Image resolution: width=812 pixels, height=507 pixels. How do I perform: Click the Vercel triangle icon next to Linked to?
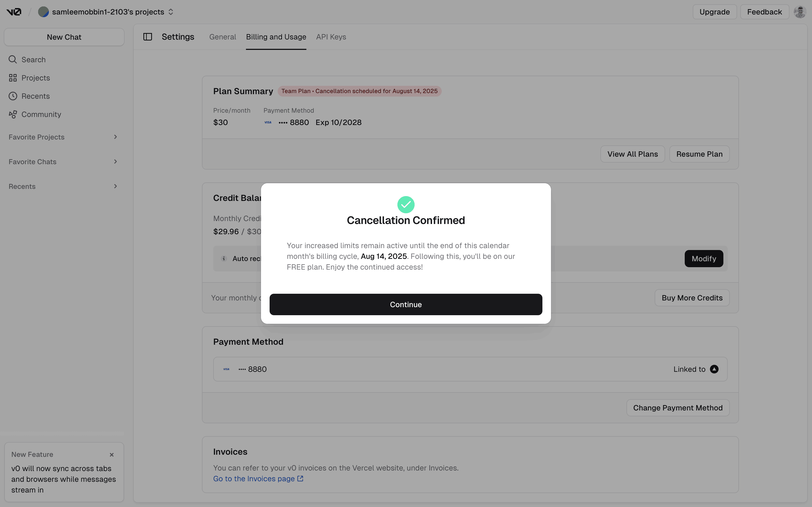tap(714, 369)
